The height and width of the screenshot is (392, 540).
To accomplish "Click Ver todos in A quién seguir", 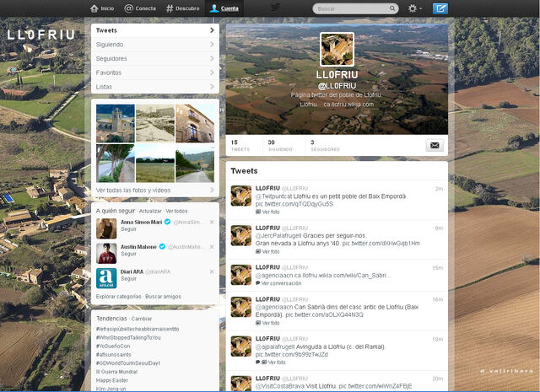I will click(176, 211).
